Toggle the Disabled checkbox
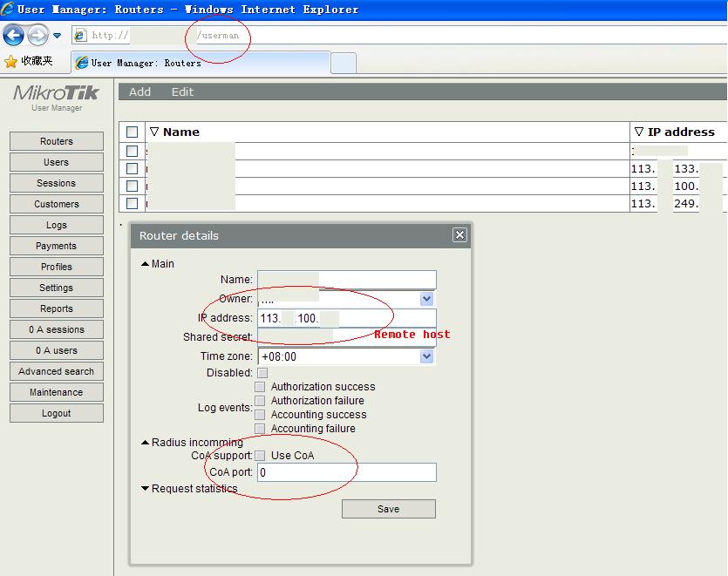 pyautogui.click(x=262, y=373)
